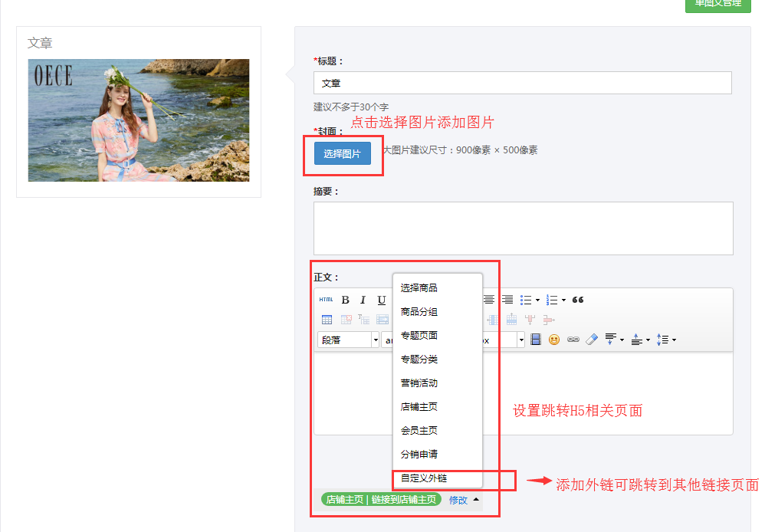
Task: Open the emoji smiley picker
Action: pos(553,340)
